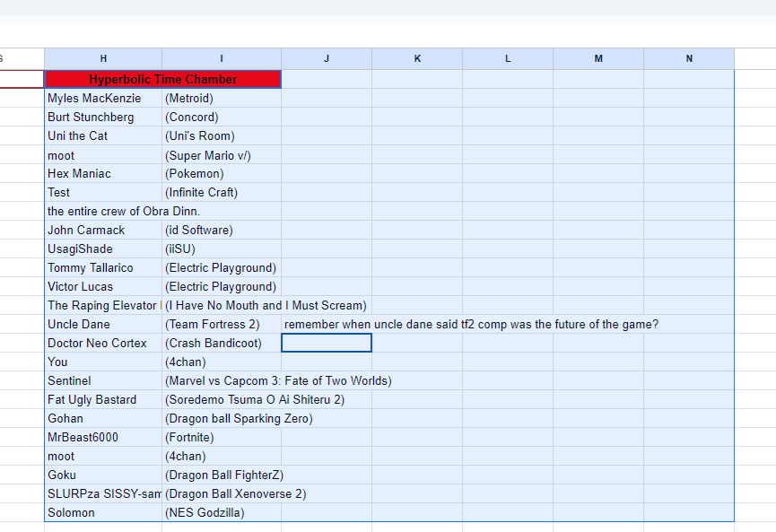Select the Fat Ugly Bastard cell

click(103, 399)
